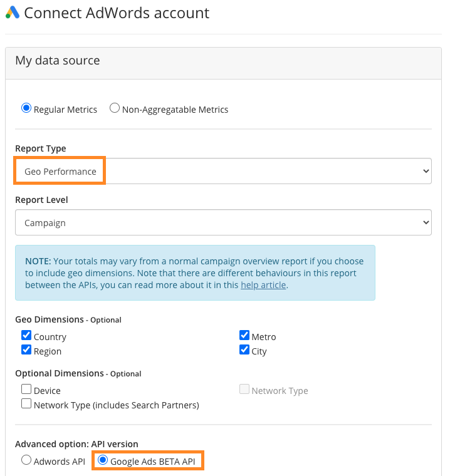Viewport: 450px width, 476px height.
Task: Click the My data source panel header
Action: 223,63
